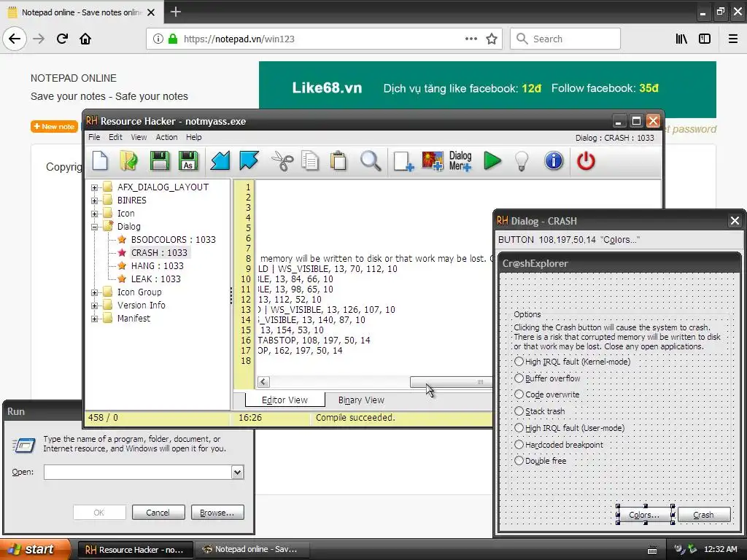Bookmark the page with the star icon
Image resolution: width=747 pixels, height=560 pixels.
click(492, 39)
